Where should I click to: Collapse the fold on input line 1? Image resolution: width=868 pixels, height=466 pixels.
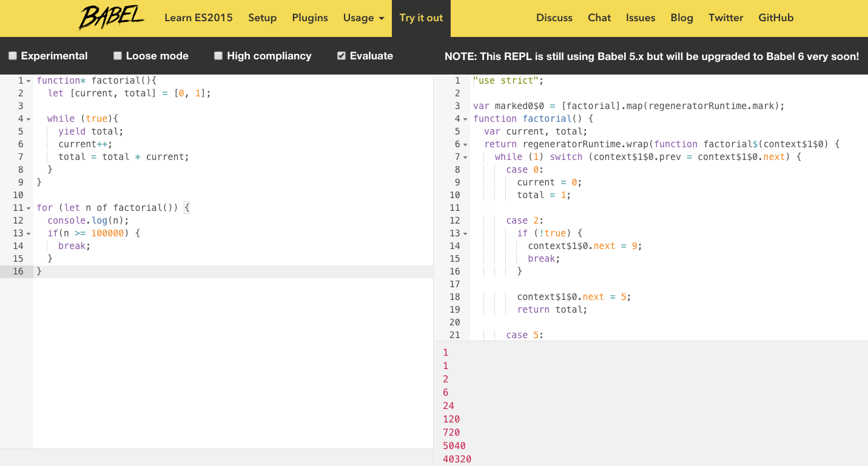29,81
